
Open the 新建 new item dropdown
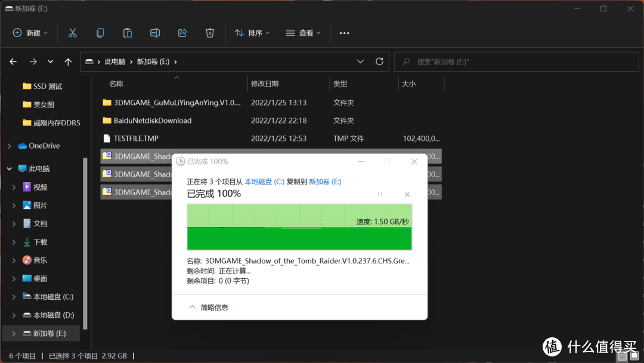(30, 33)
